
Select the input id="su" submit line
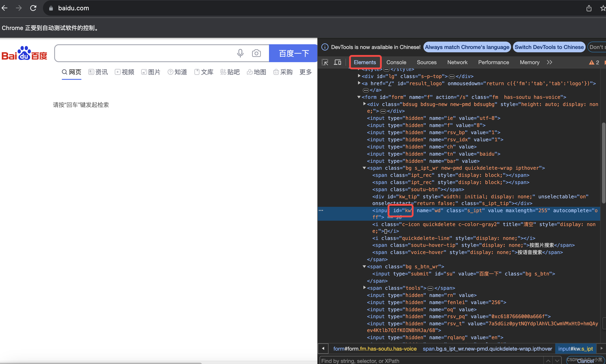click(x=464, y=274)
